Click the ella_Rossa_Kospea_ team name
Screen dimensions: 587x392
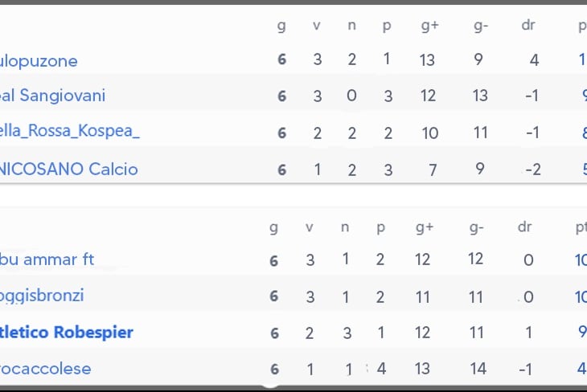point(70,132)
